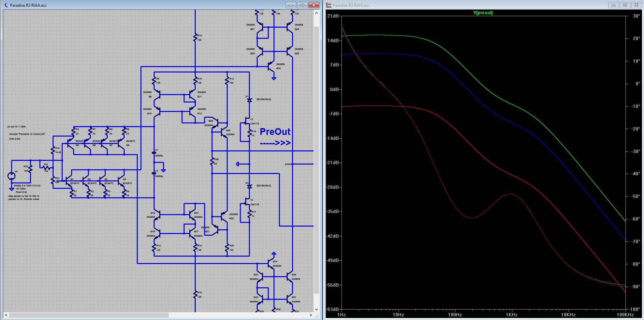Image resolution: width=644 pixels, height=320 pixels.
Task: Click the '21dB' magnitude axis label
Action: pyautogui.click(x=333, y=16)
